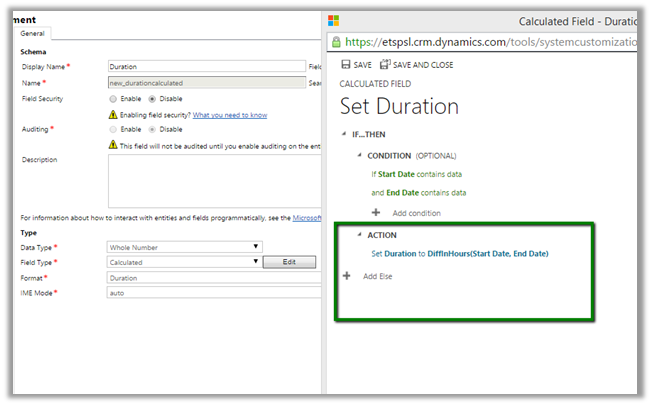
Task: Click the plus icon beside Add Else
Action: pyautogui.click(x=347, y=275)
